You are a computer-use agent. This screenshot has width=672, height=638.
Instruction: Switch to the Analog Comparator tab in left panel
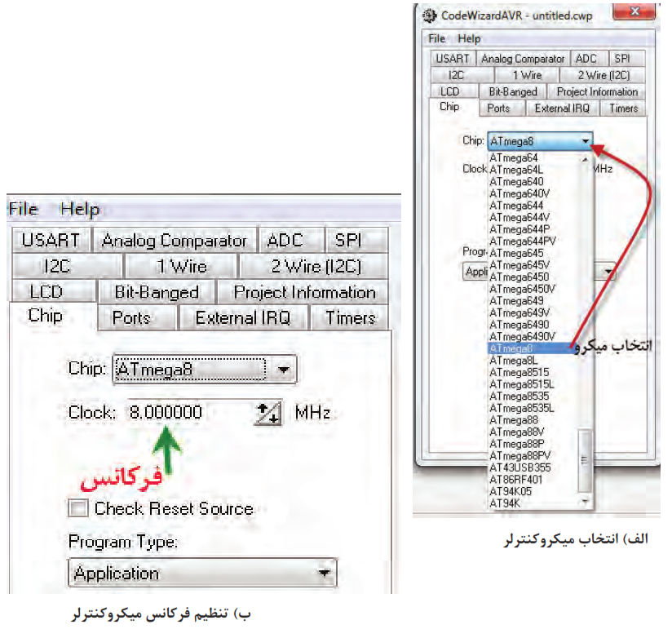click(175, 240)
